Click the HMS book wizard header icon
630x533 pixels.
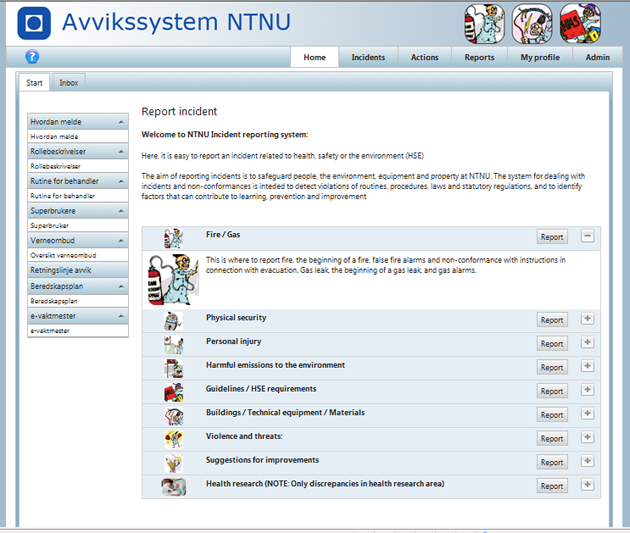click(580, 24)
